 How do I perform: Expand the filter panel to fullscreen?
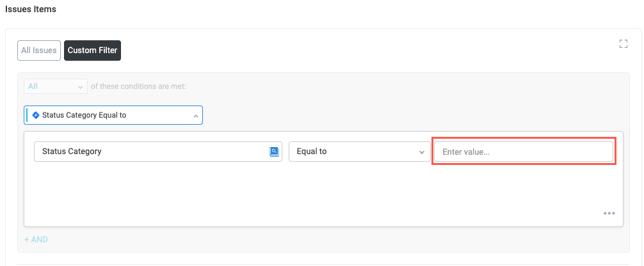[x=623, y=44]
